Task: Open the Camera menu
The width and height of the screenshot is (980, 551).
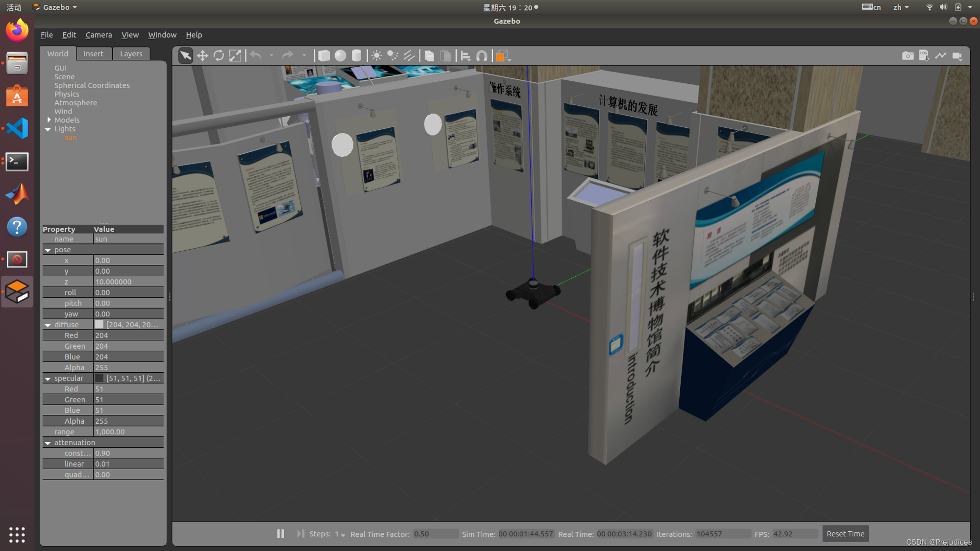Action: (98, 35)
